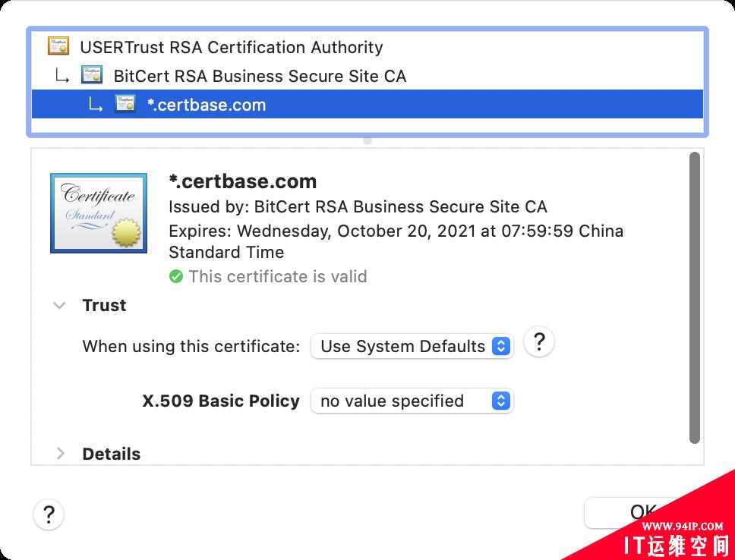Click the certificate icon beside BitCert RSA Business
The height and width of the screenshot is (560, 735).
tap(92, 75)
